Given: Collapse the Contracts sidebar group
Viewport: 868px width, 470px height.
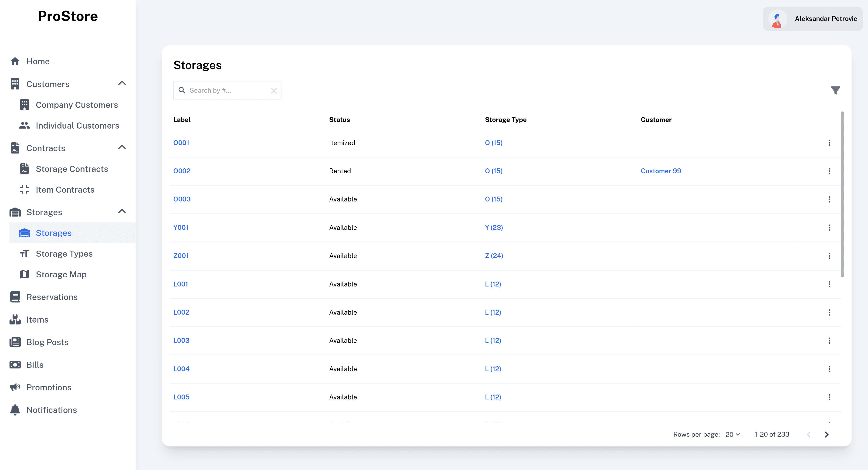Looking at the screenshot, I should [x=122, y=147].
